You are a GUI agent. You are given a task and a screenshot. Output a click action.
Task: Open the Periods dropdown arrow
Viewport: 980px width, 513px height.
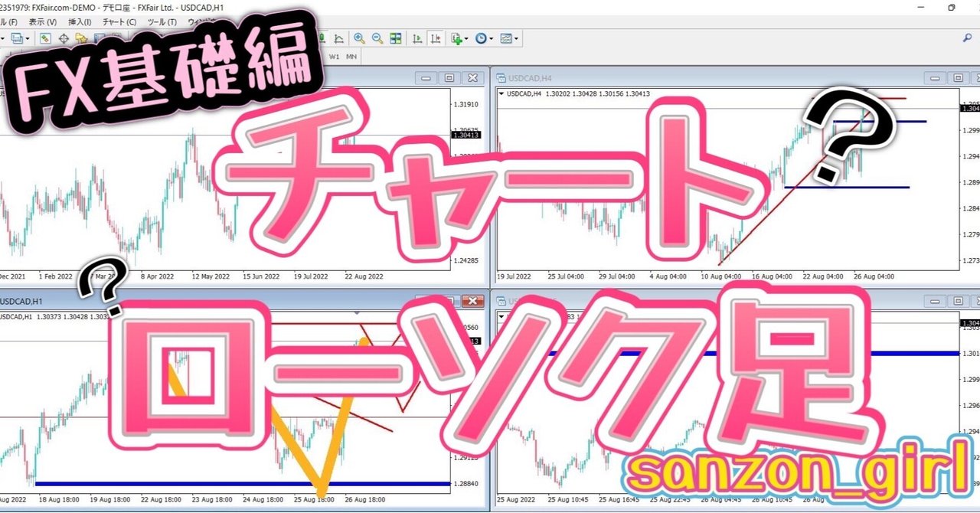[492, 38]
